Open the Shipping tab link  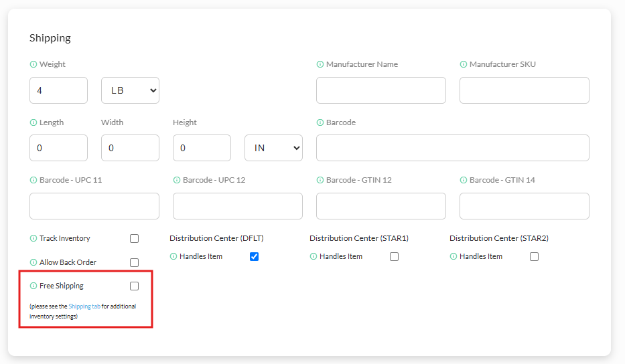pos(84,306)
